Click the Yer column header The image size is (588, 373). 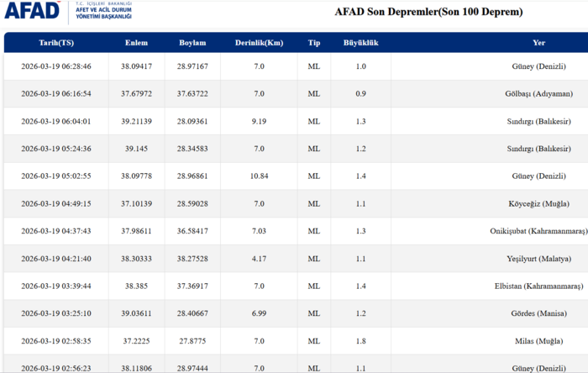click(x=539, y=43)
